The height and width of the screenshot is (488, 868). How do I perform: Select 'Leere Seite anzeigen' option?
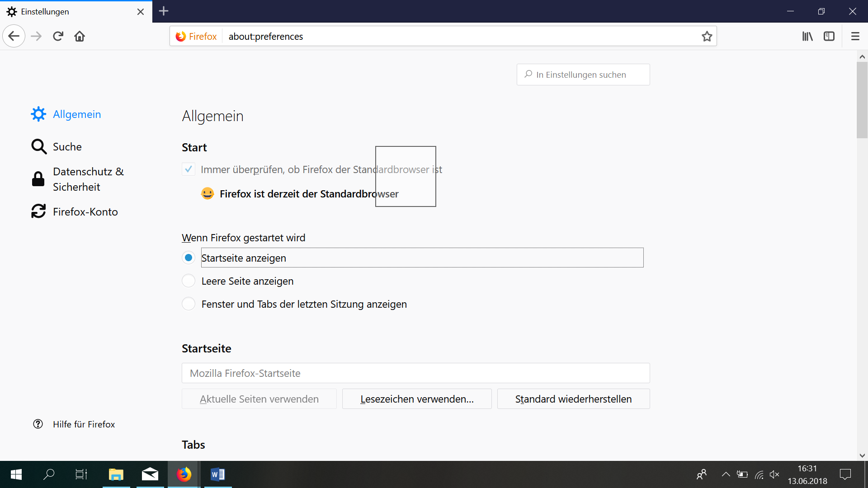point(189,281)
